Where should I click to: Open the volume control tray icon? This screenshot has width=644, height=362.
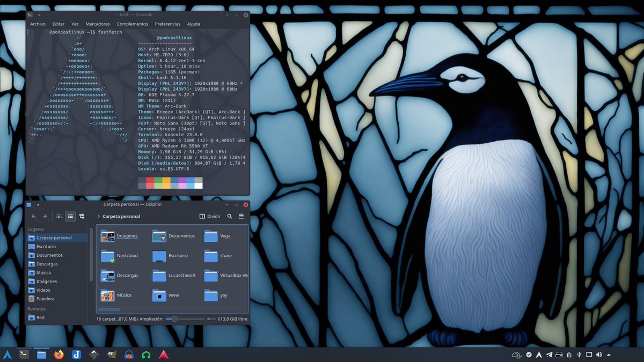599,354
